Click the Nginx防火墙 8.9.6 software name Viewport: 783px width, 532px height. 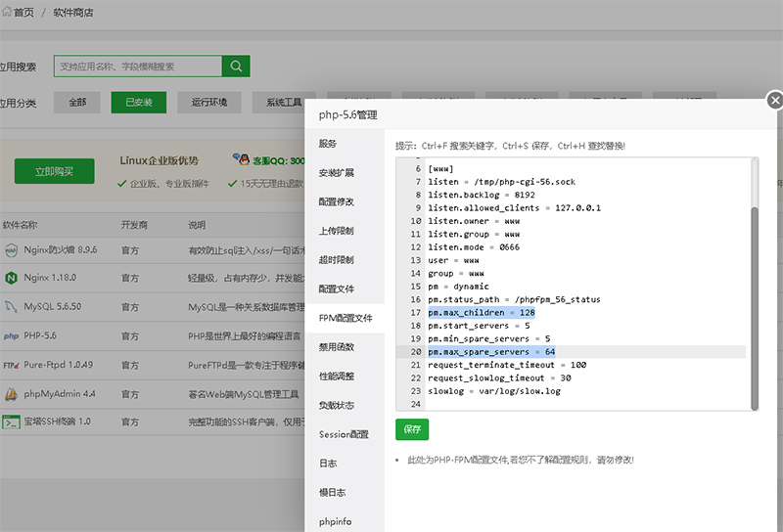coord(61,249)
